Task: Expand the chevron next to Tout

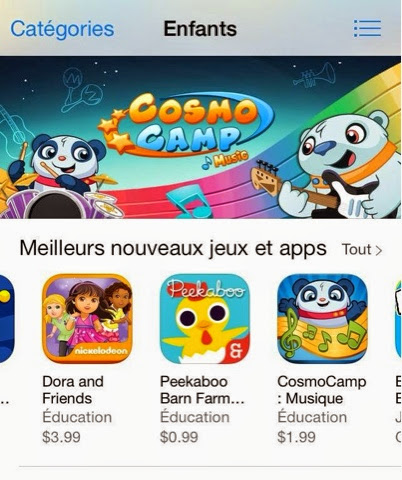Action: coord(378,250)
